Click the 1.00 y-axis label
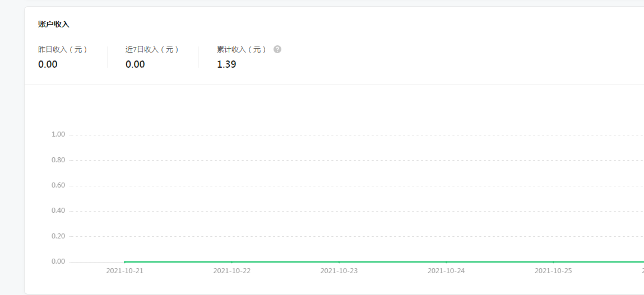 click(58, 134)
